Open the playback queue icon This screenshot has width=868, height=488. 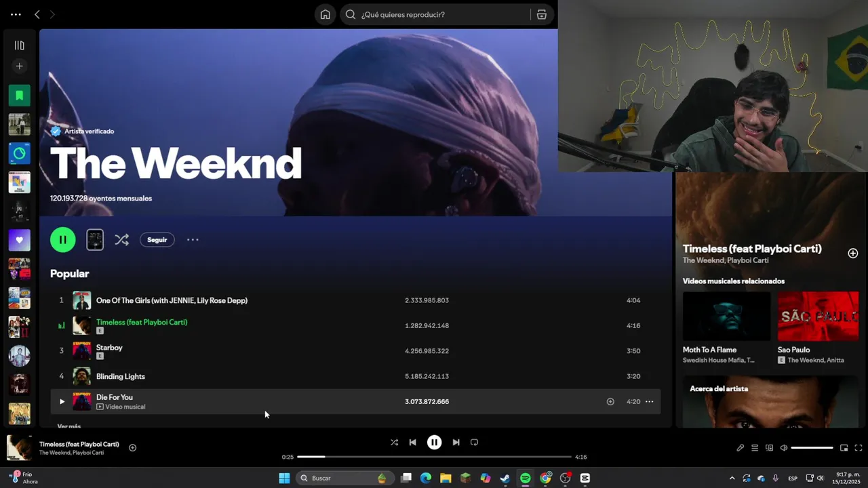[x=755, y=447]
